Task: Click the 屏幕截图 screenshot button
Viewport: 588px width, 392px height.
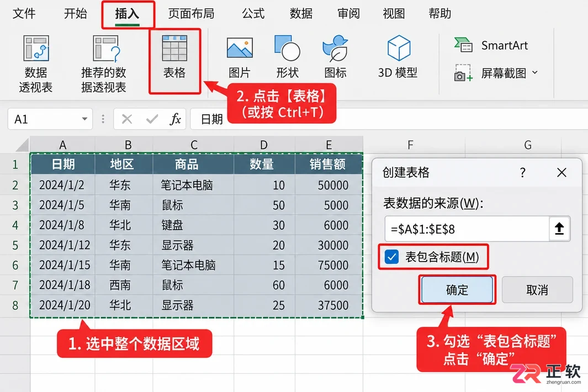Action: pos(490,73)
